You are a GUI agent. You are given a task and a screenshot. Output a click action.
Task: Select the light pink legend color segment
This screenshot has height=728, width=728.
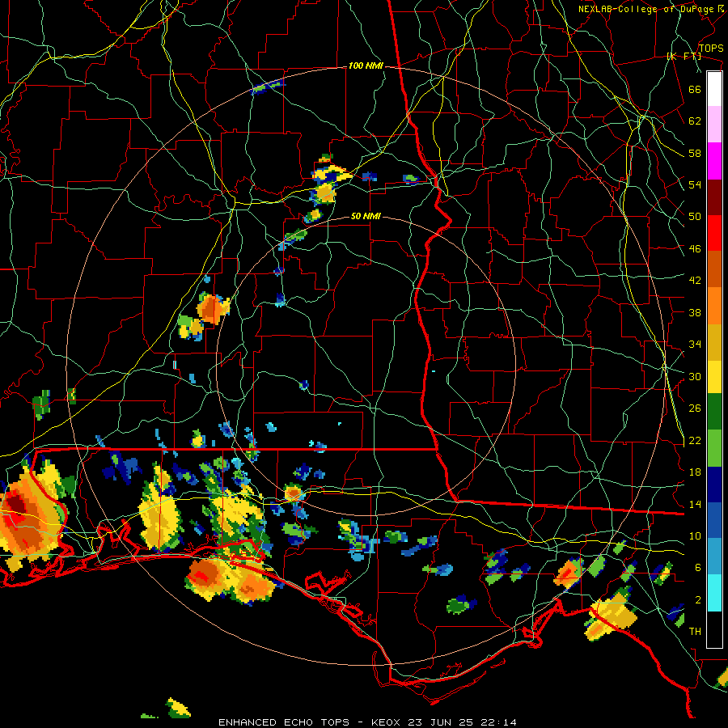click(x=714, y=124)
